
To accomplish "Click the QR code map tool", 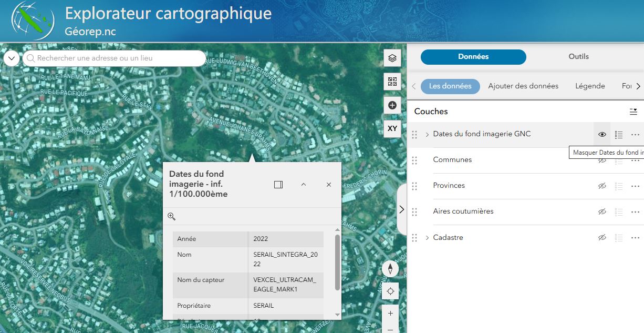I will coord(392,82).
